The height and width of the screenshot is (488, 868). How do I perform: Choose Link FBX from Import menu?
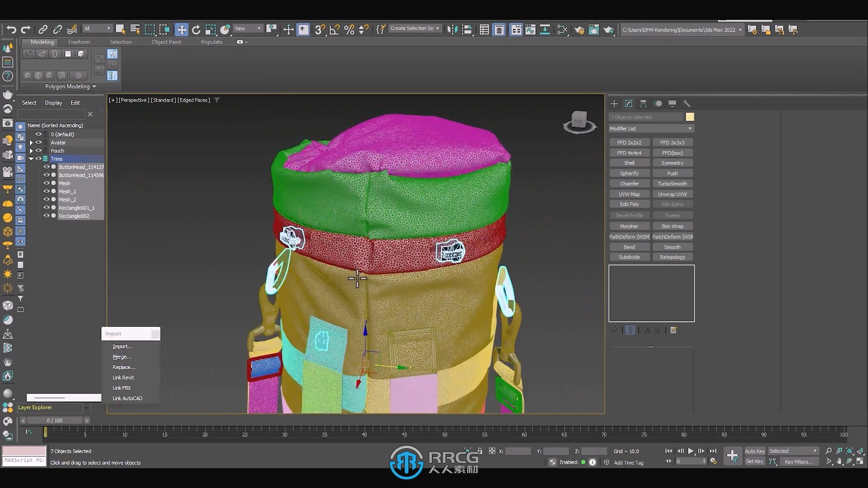pos(122,388)
